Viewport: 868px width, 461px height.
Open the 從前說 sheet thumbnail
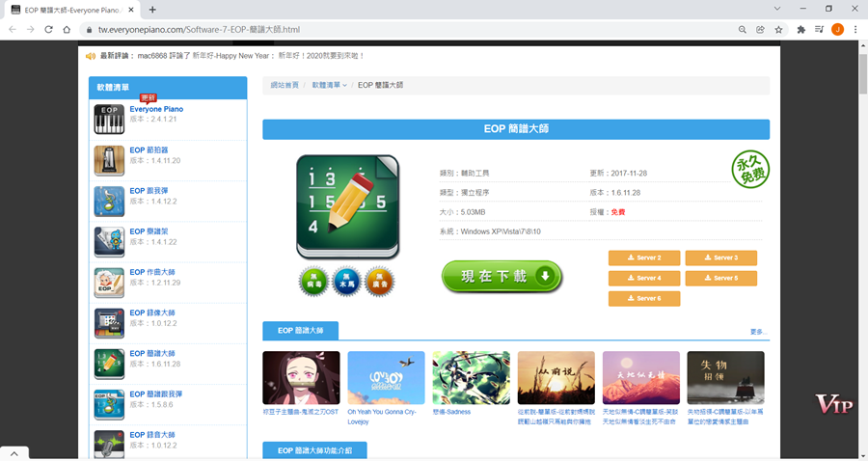click(x=556, y=377)
